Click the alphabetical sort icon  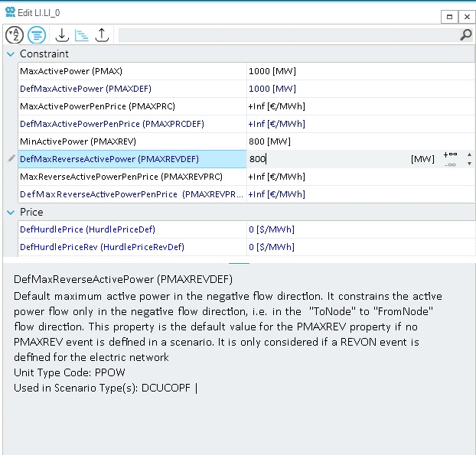click(x=14, y=35)
